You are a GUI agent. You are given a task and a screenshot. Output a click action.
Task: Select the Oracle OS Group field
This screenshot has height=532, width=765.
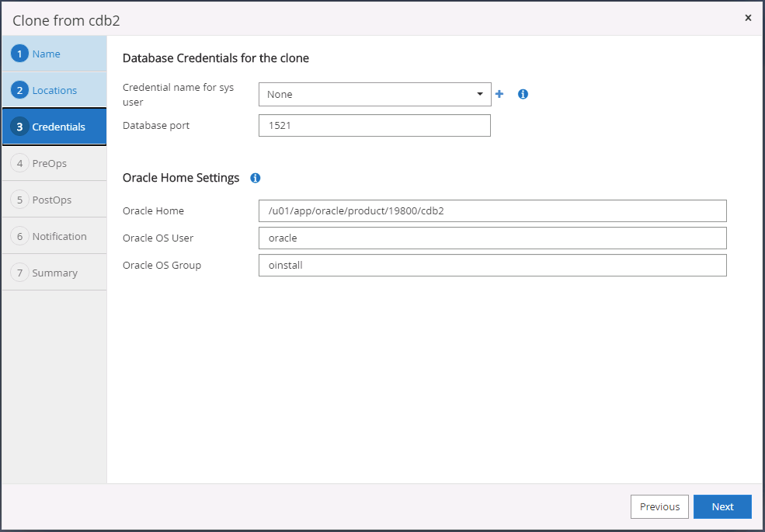492,265
